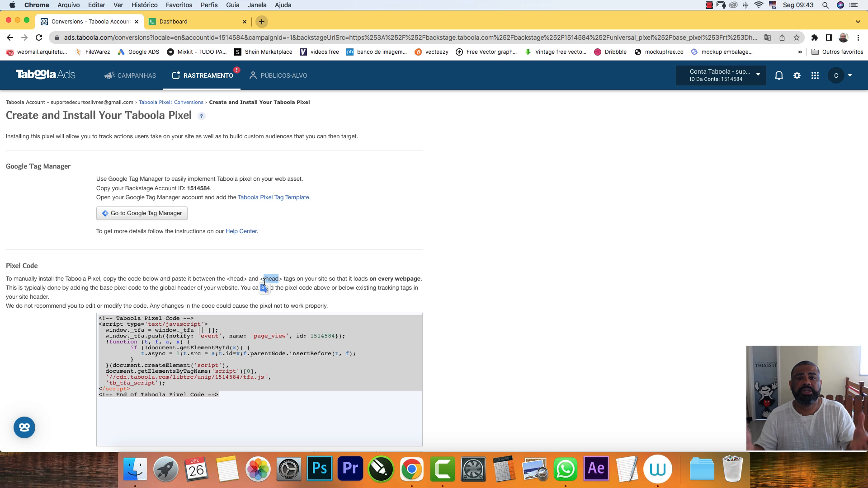Viewport: 868px width, 488px height.
Task: Open the apps grid icon
Action: (x=815, y=75)
